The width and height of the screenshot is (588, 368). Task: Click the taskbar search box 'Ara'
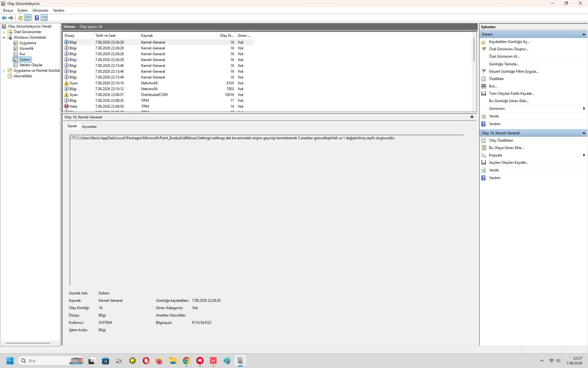pyautogui.click(x=51, y=361)
